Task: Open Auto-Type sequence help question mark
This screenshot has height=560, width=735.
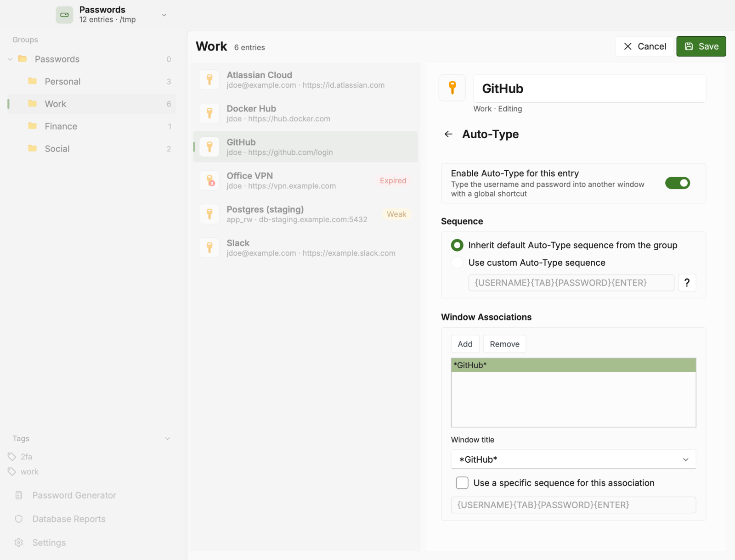Action: (687, 283)
